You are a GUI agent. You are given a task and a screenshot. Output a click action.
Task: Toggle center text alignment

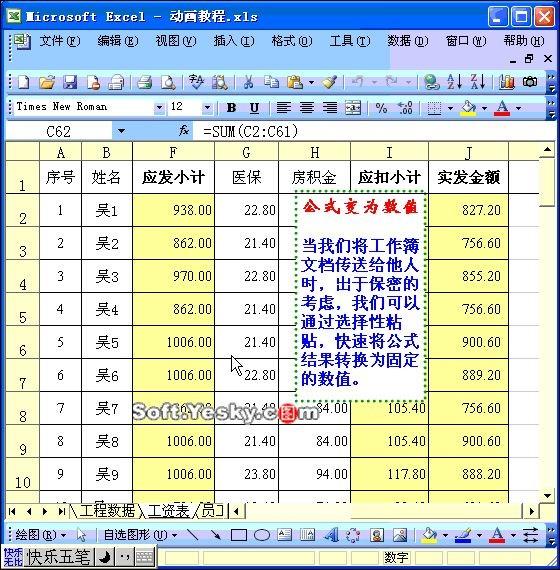pos(307,108)
